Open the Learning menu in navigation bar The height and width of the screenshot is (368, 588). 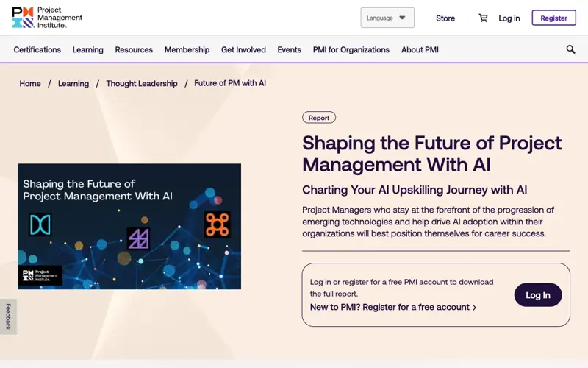87,49
